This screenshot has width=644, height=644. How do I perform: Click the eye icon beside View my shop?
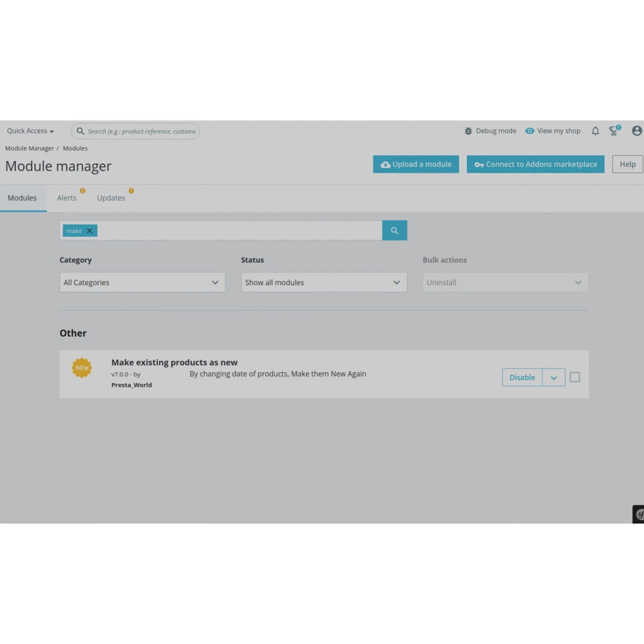(530, 131)
